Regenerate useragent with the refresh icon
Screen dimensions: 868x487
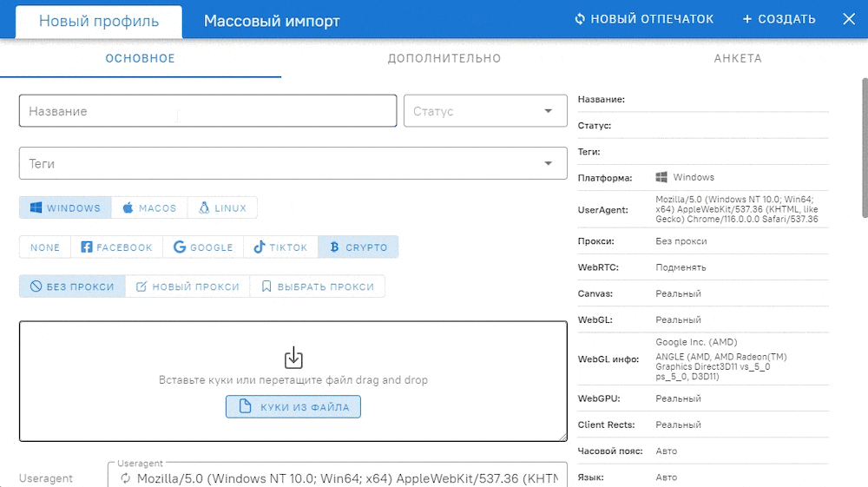[x=125, y=478]
